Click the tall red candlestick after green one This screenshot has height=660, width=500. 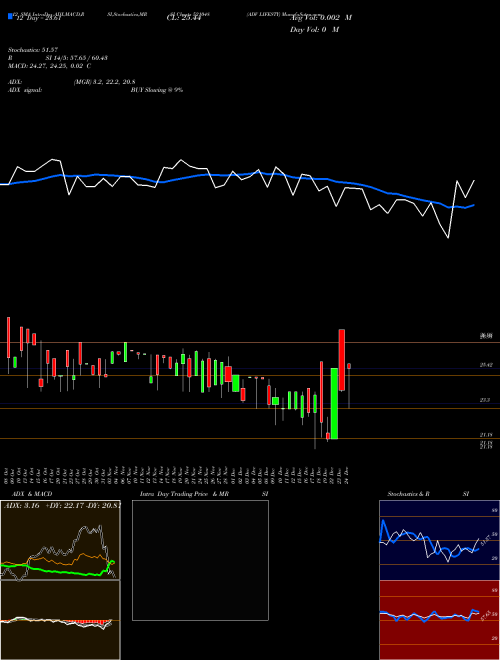pos(342,360)
